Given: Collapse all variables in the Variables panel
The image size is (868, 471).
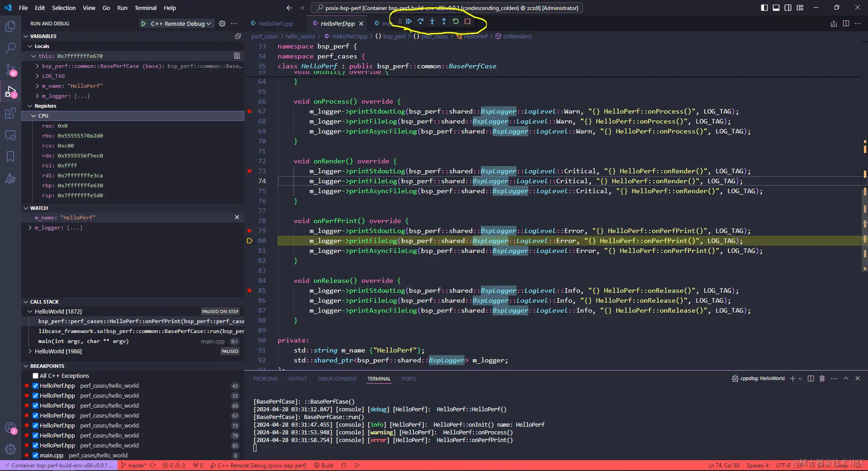Looking at the screenshot, I should coord(238,36).
